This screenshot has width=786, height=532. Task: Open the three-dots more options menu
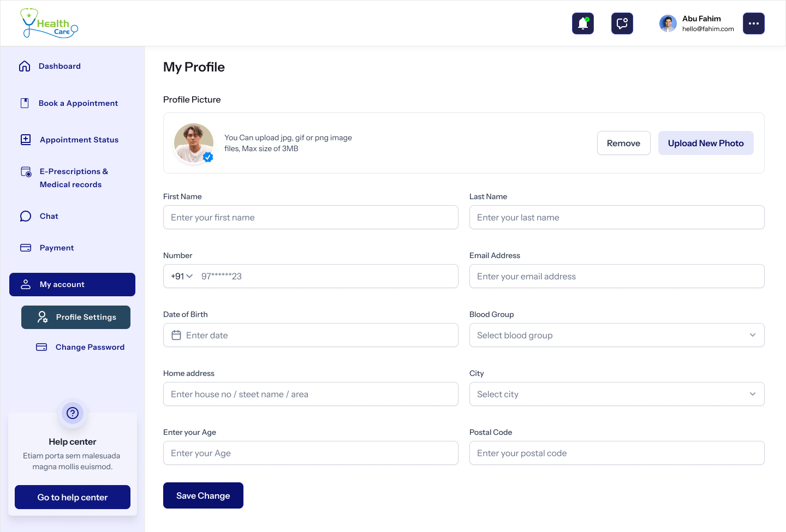click(x=754, y=23)
